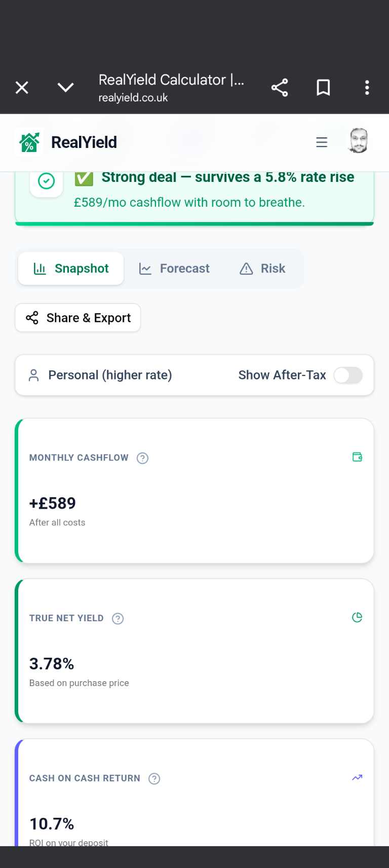Click the browser share icon

(x=280, y=88)
